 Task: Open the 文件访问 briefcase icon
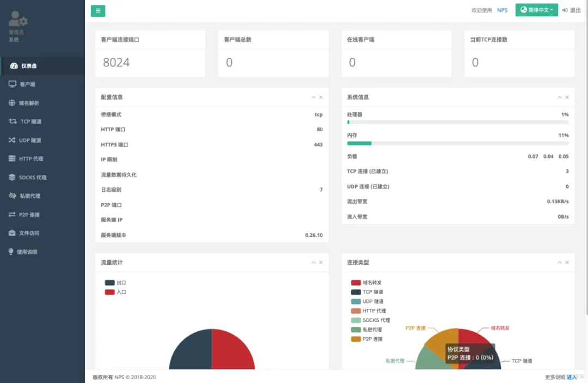coord(12,233)
